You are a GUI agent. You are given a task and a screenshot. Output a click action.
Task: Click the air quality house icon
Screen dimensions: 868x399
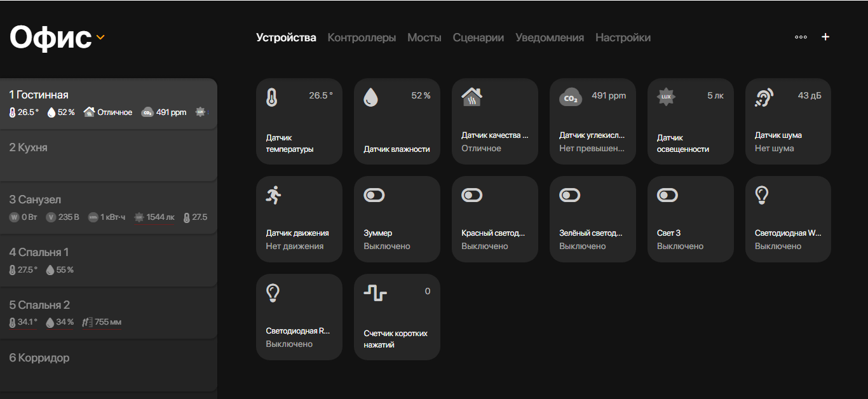click(x=471, y=97)
